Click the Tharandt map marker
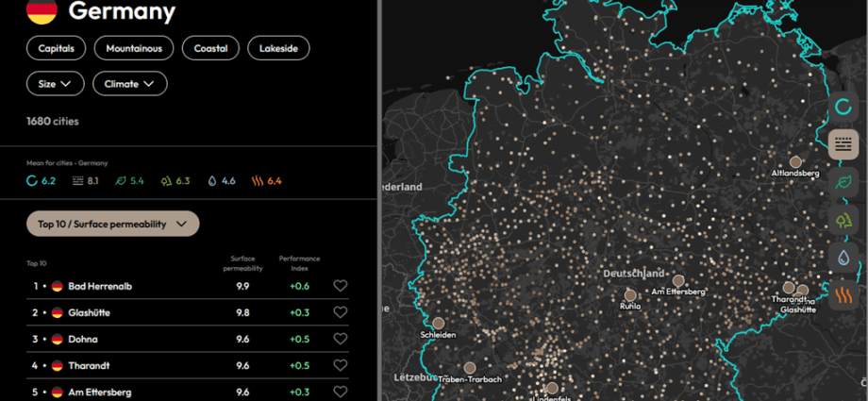This screenshot has width=868, height=401. point(789,288)
